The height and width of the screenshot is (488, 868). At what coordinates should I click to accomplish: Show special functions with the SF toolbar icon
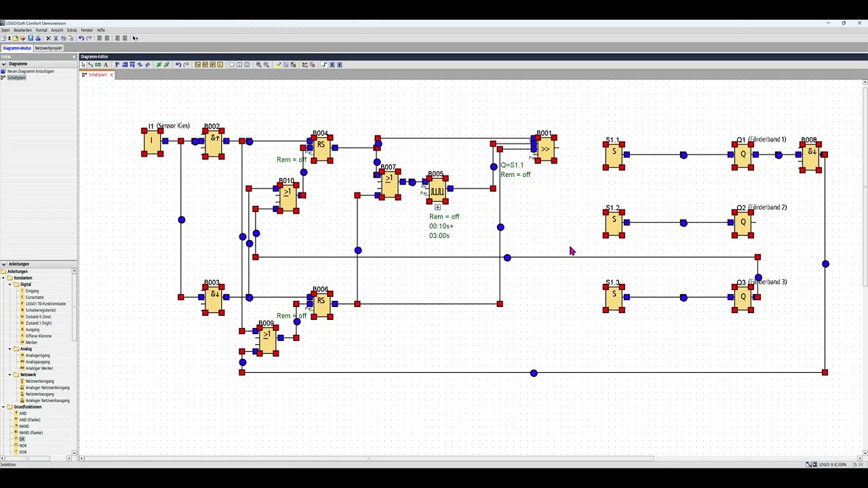[x=212, y=64]
